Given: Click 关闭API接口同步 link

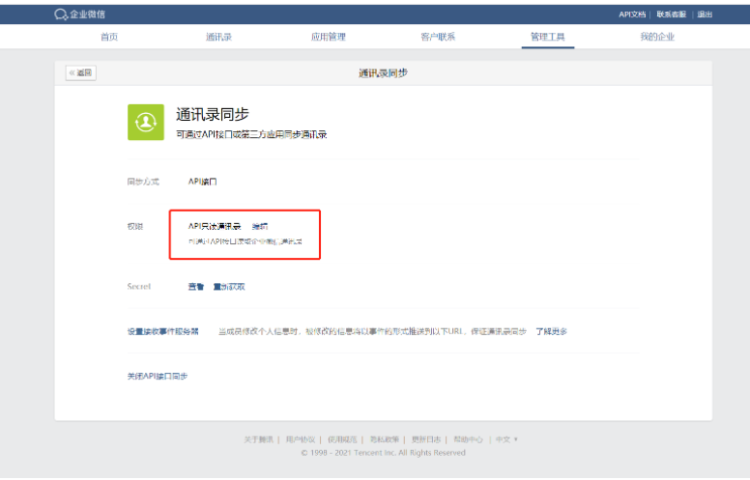Looking at the screenshot, I should coord(156,376).
